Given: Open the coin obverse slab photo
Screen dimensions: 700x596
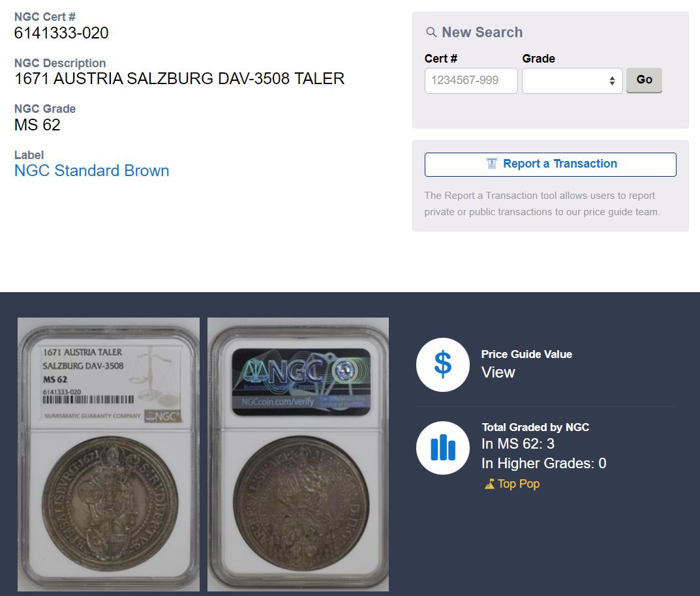Looking at the screenshot, I should coord(108,454).
